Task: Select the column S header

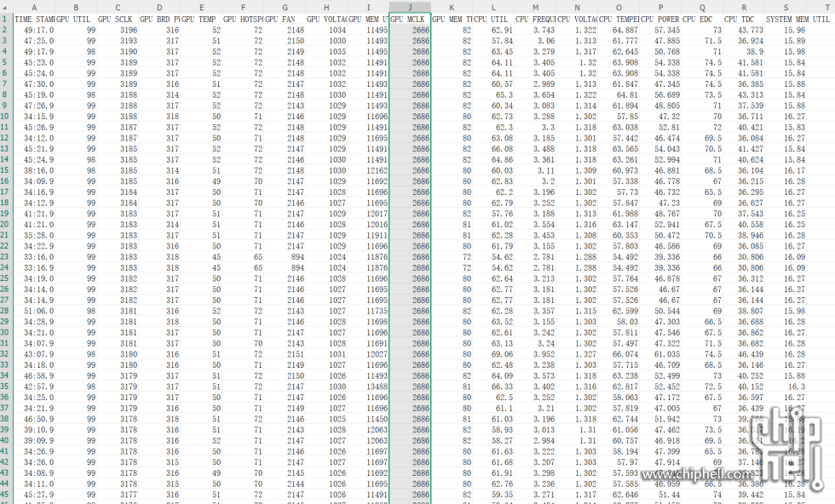Action: (x=786, y=8)
